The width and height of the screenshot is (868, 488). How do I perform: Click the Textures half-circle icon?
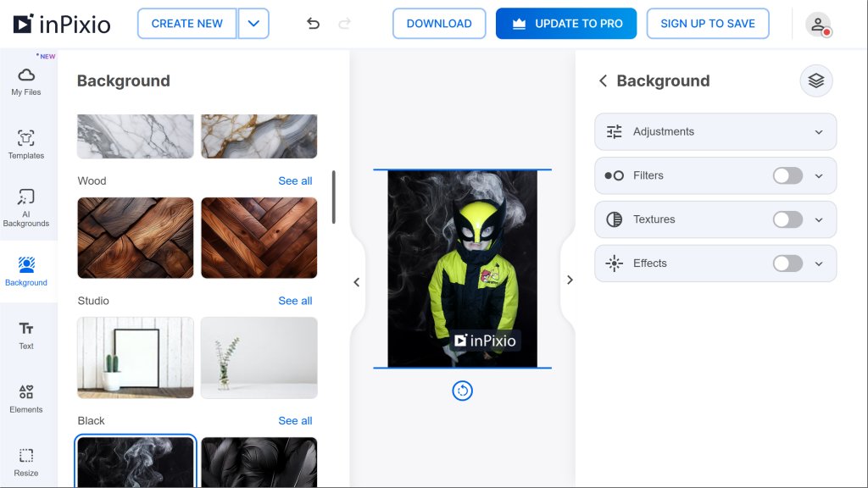614,219
